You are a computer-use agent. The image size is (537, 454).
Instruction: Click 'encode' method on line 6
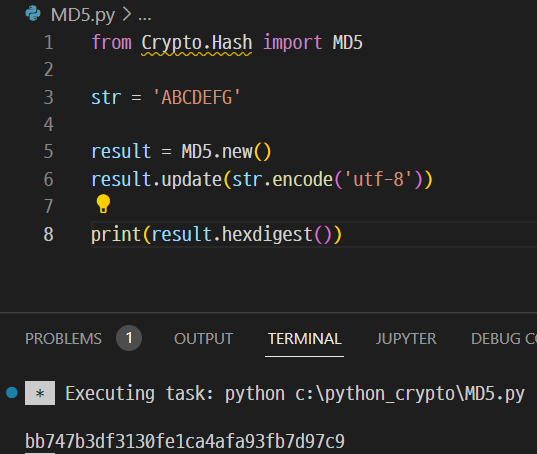pos(302,179)
